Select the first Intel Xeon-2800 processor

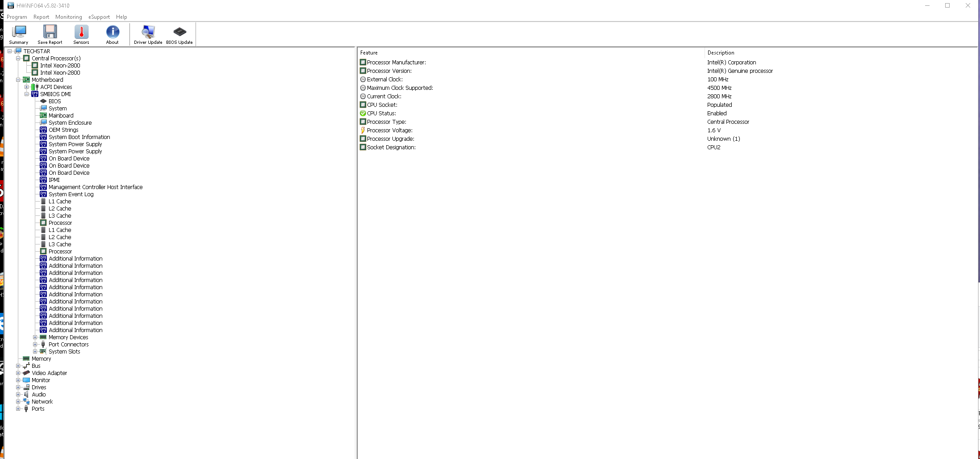click(60, 65)
